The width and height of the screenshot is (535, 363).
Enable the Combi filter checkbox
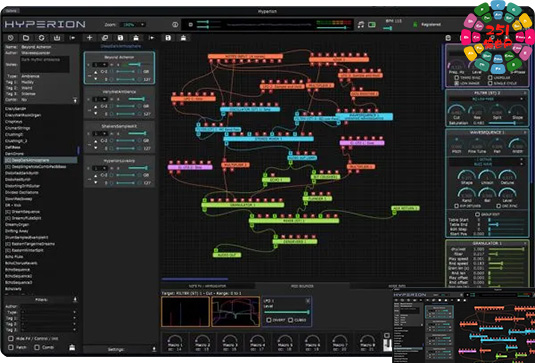[x=37, y=347]
